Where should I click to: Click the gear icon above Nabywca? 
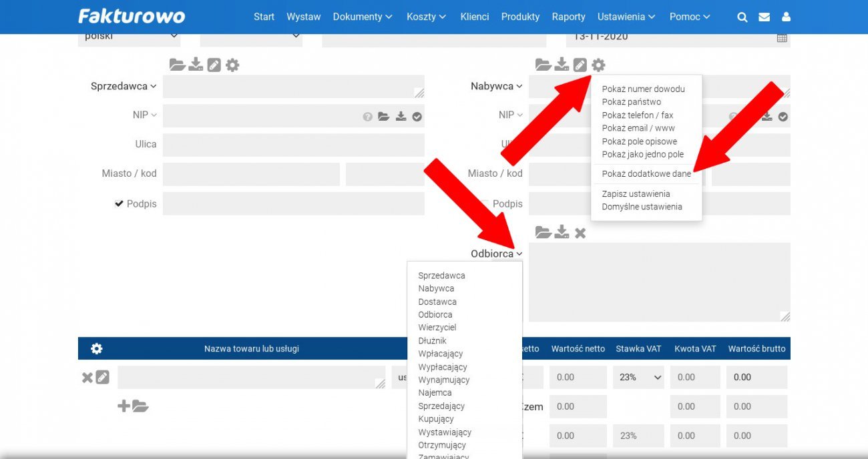tap(598, 65)
